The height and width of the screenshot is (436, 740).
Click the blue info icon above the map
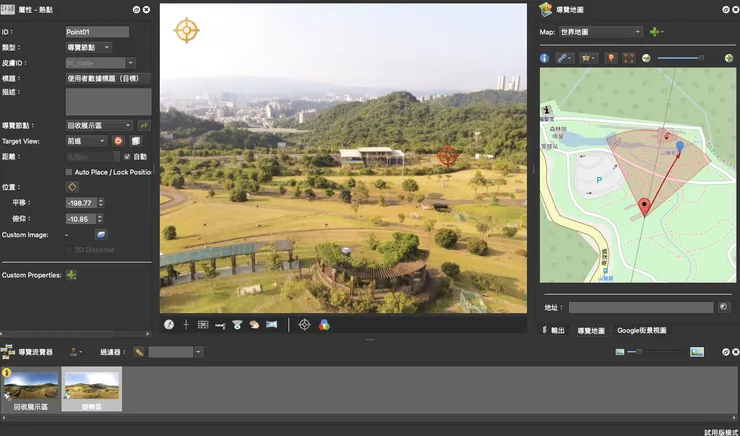[x=545, y=58]
